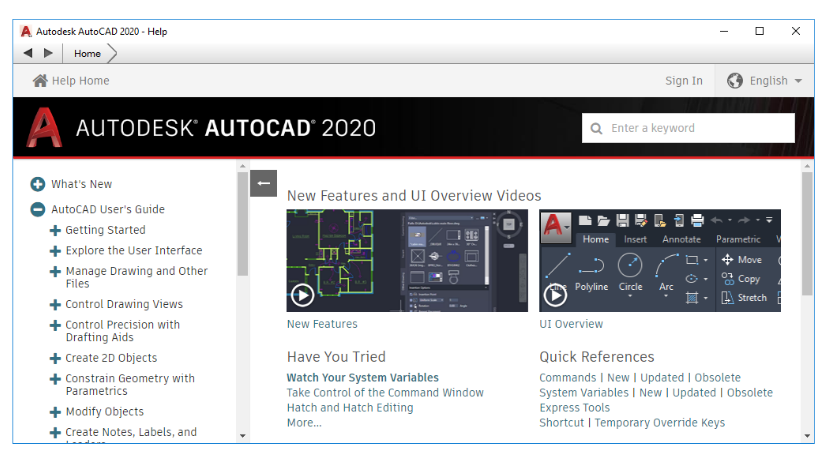Maximize the Help window
This screenshot has width=823, height=461.
click(x=759, y=32)
